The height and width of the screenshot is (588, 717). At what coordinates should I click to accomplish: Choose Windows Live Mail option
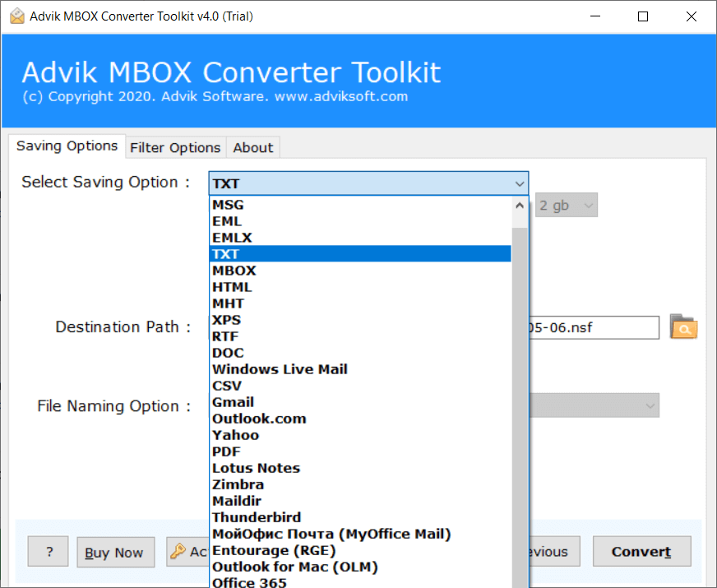coord(360,369)
